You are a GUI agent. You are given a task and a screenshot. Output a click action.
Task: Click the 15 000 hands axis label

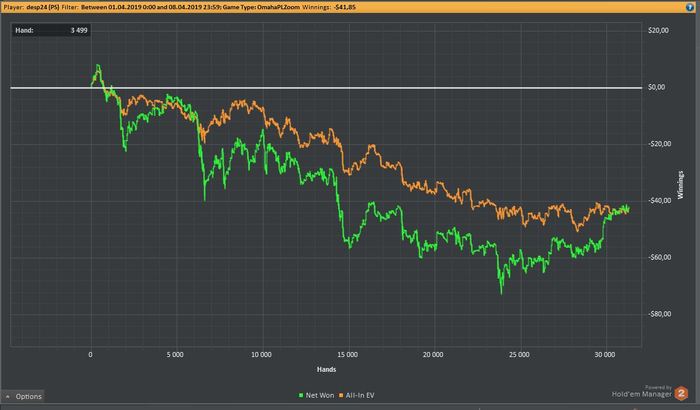[x=347, y=355]
